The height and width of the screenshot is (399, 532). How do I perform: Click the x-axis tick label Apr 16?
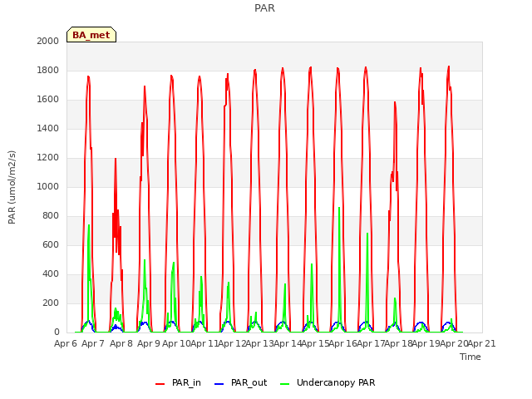(342, 343)
